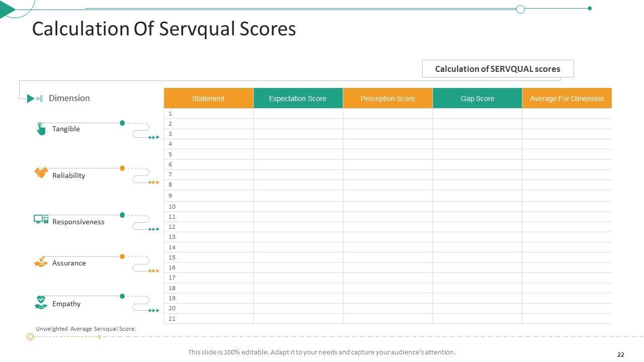This screenshot has height=362, width=644.
Task: Click the open circle on the top line
Action: (521, 9)
